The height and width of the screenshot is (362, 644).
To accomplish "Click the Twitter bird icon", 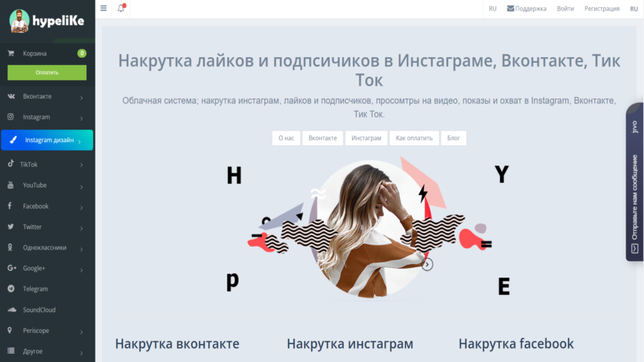I will [x=11, y=226].
